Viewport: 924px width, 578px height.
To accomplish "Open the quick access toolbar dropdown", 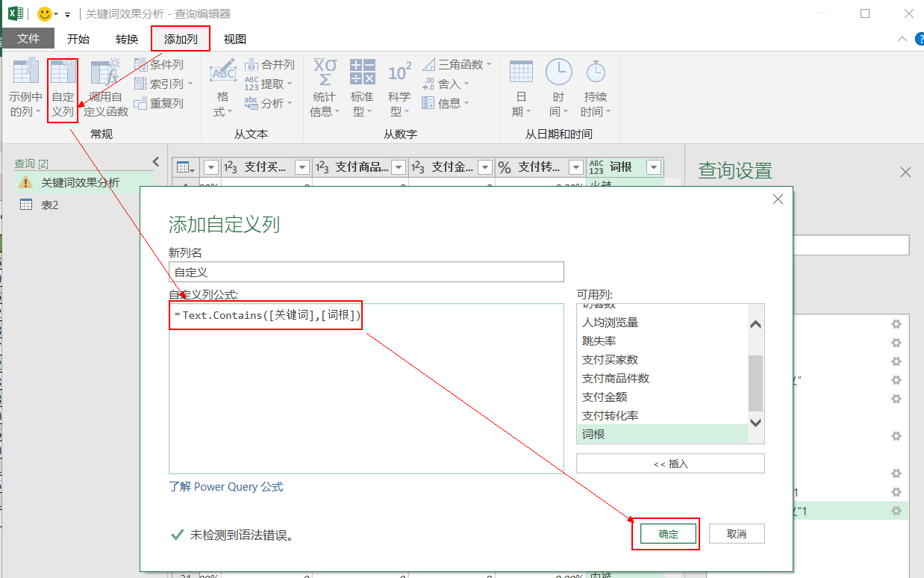I will pyautogui.click(x=68, y=14).
